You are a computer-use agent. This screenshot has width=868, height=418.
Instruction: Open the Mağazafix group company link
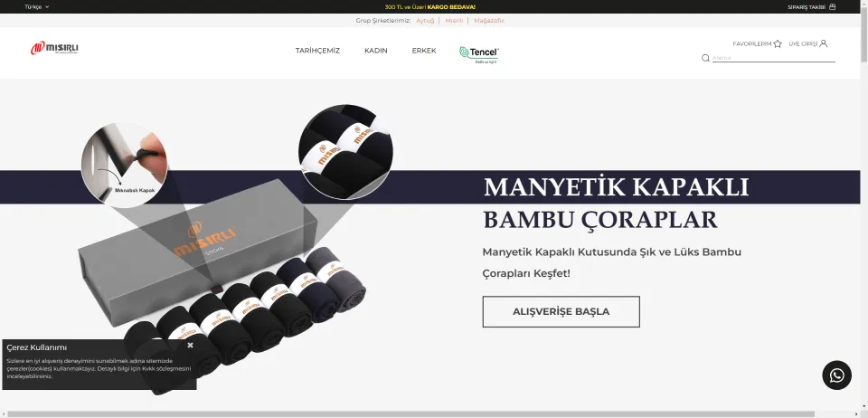[489, 21]
